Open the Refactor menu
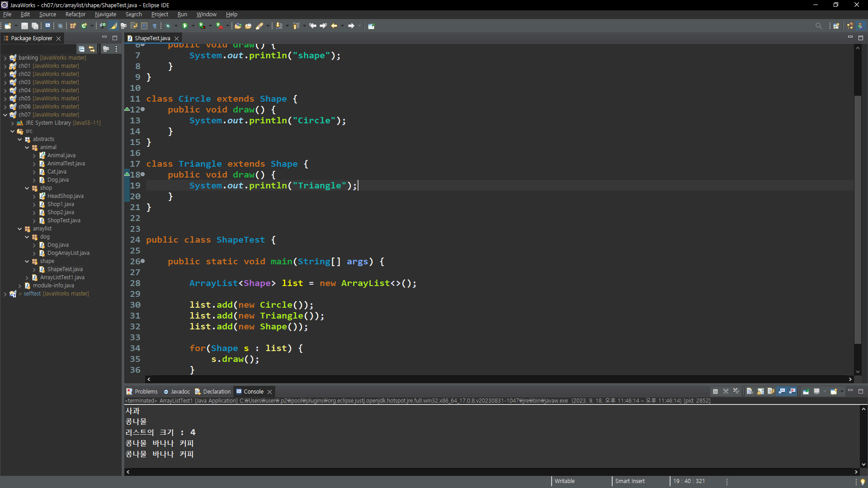The image size is (868, 488). point(75,14)
